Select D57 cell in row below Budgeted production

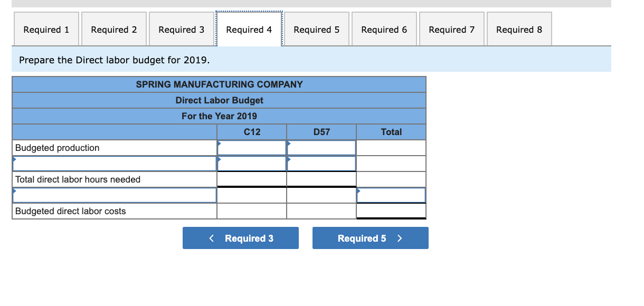click(x=321, y=164)
